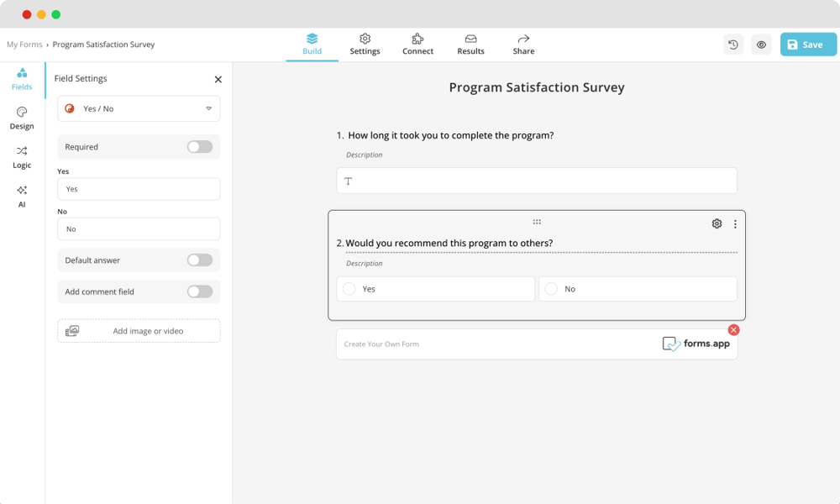Turn on the Default answer toggle
Viewport: 840px width, 504px height.
(x=199, y=260)
